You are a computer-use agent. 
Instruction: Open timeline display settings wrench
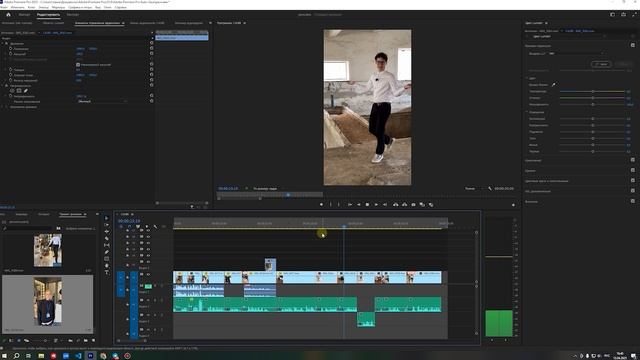[155, 227]
